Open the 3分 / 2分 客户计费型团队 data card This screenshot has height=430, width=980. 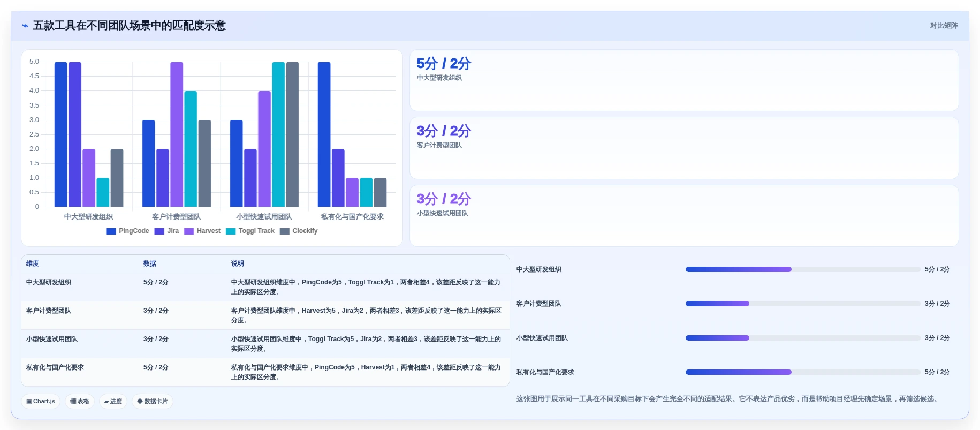coord(684,148)
